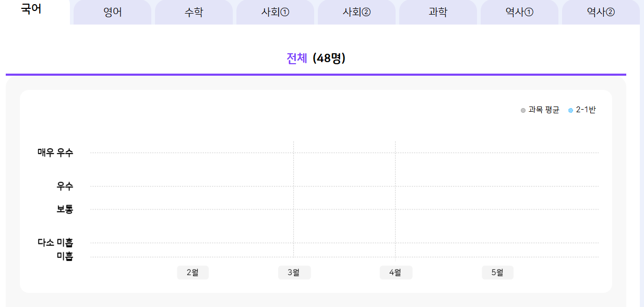644x307 pixels.
Task: Click the 전체 (48명) heading
Action: pos(316,58)
